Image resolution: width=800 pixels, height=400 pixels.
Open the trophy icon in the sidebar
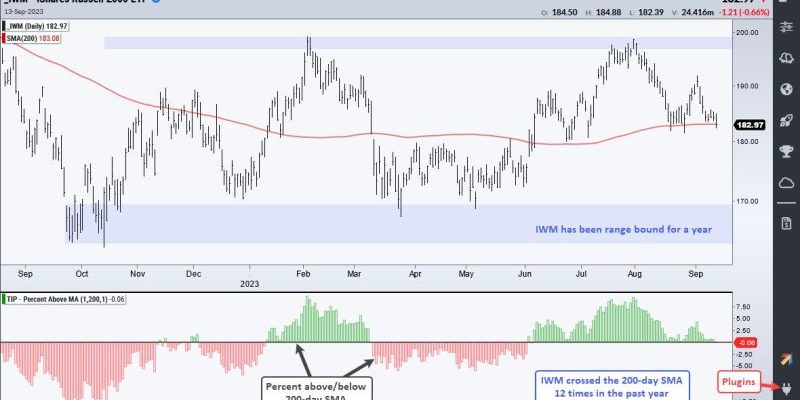tap(786, 152)
